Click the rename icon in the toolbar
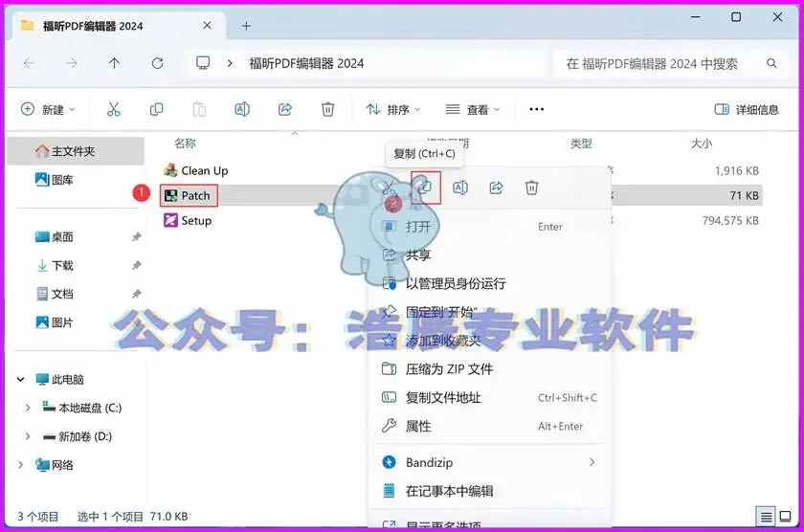This screenshot has height=532, width=804. tap(242, 109)
